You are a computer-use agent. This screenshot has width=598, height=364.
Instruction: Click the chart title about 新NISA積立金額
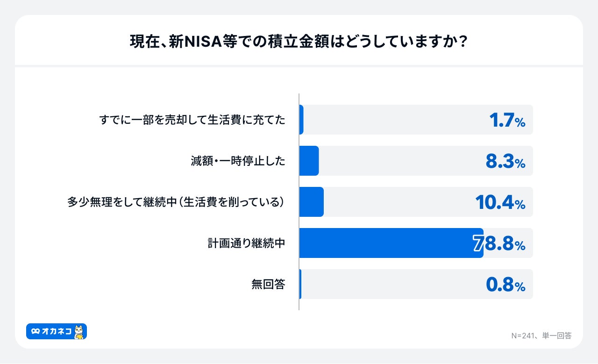[x=299, y=42]
